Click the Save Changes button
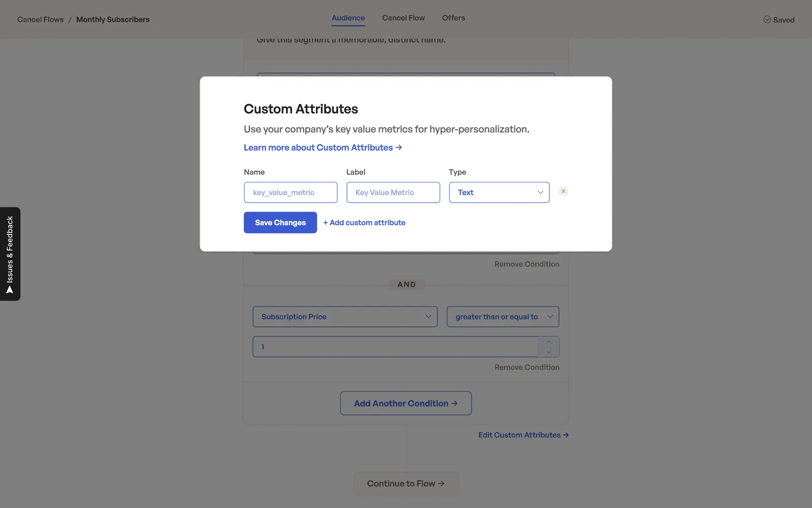The image size is (812, 508). 280,223
